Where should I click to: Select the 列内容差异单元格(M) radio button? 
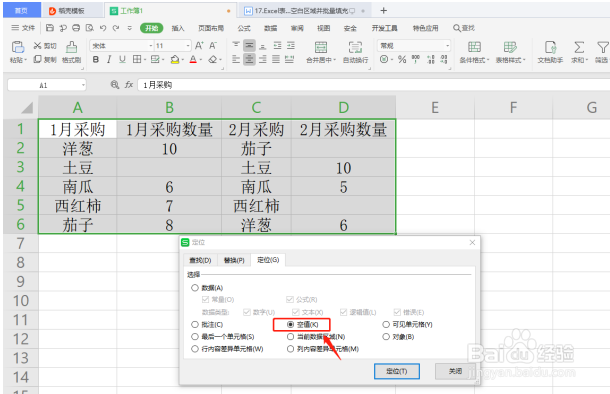[x=290, y=349]
